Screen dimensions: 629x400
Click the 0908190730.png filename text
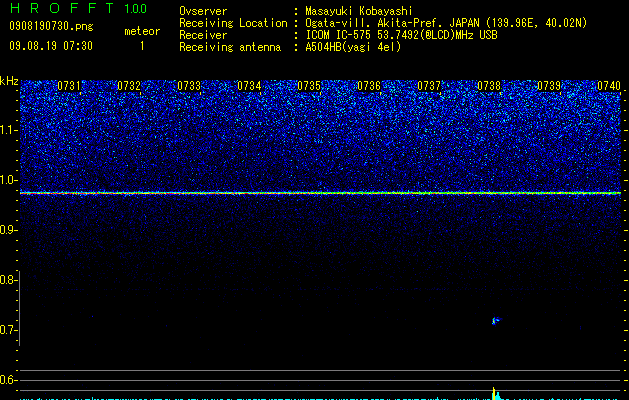click(x=51, y=26)
